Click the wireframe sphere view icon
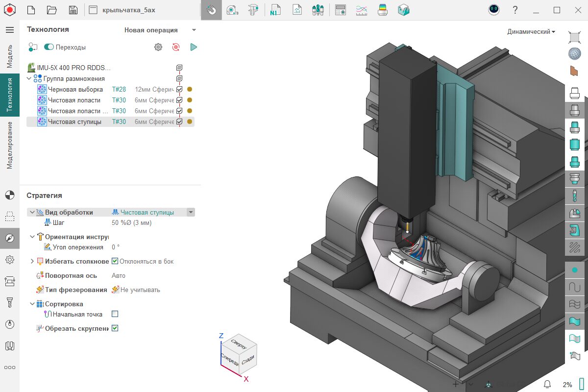Screen dimensions: 588x392 pos(574,53)
